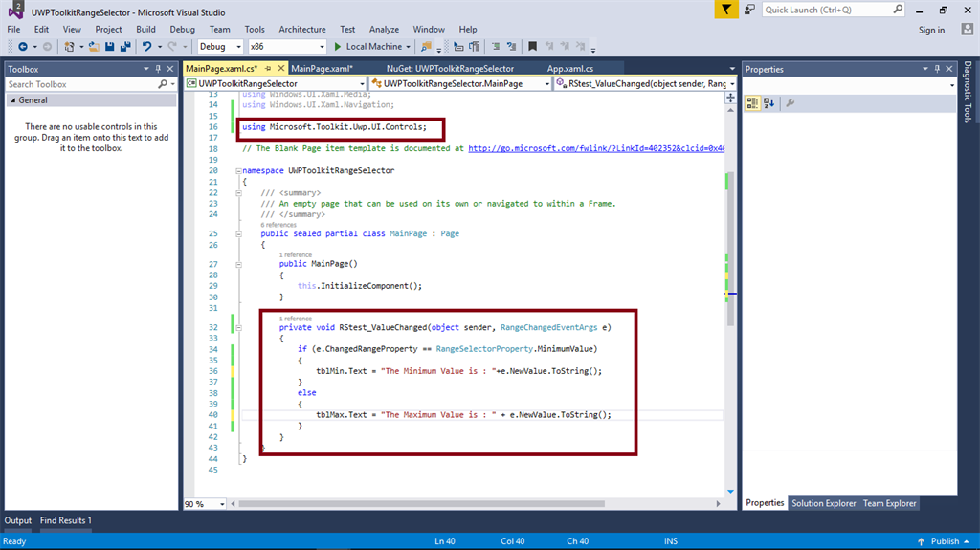This screenshot has height=550, width=980.
Task: Click the Sign in link
Action: [x=931, y=30]
